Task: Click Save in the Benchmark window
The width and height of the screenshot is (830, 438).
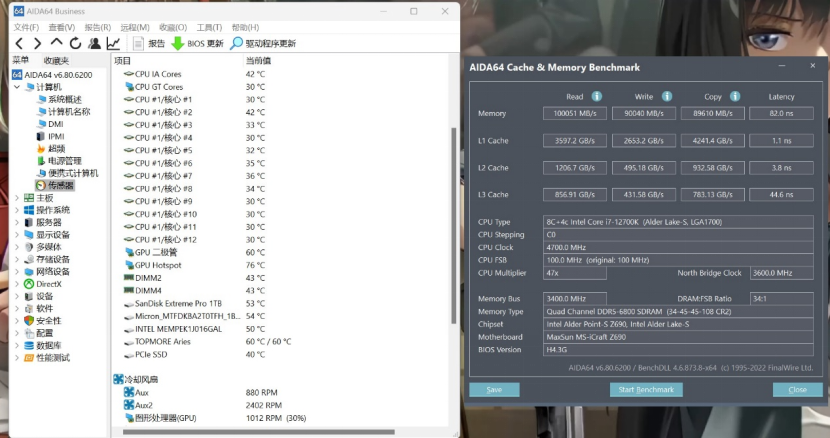Action: 494,390
